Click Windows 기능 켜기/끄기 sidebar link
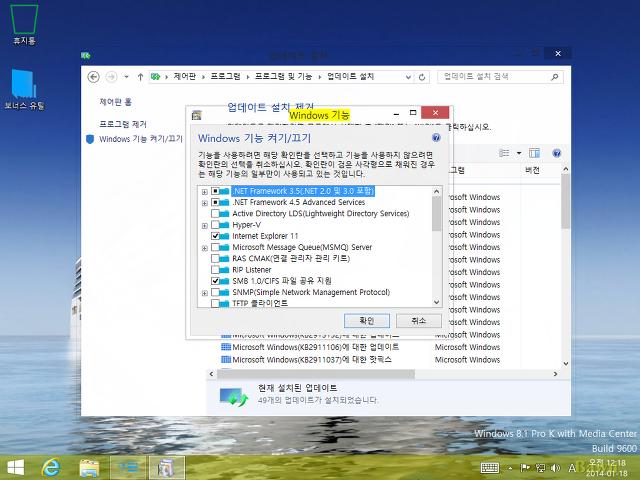This screenshot has height=480, width=640. click(141, 139)
